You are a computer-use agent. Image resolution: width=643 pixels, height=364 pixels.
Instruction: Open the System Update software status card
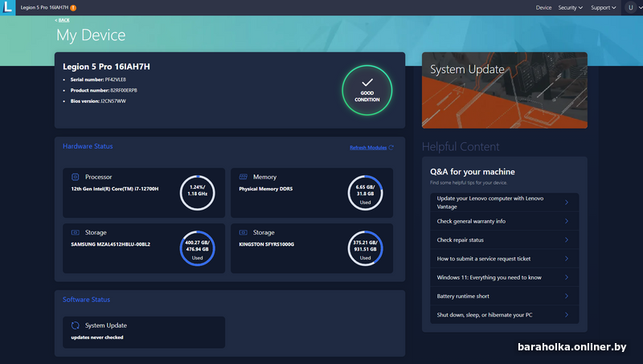tap(144, 332)
